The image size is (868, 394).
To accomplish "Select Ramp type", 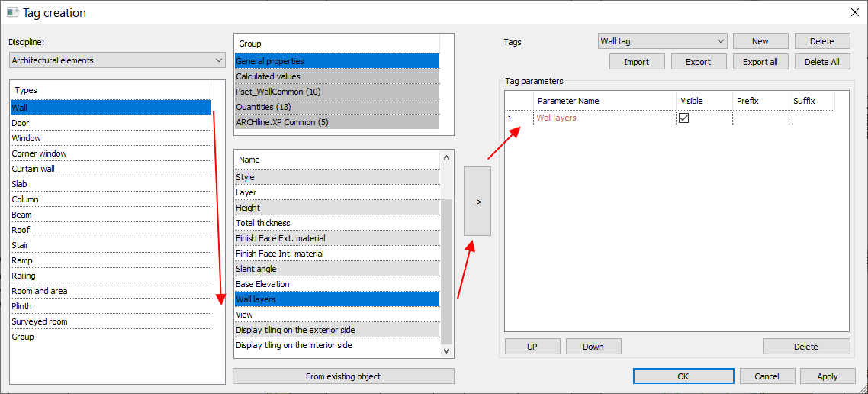I will click(111, 260).
